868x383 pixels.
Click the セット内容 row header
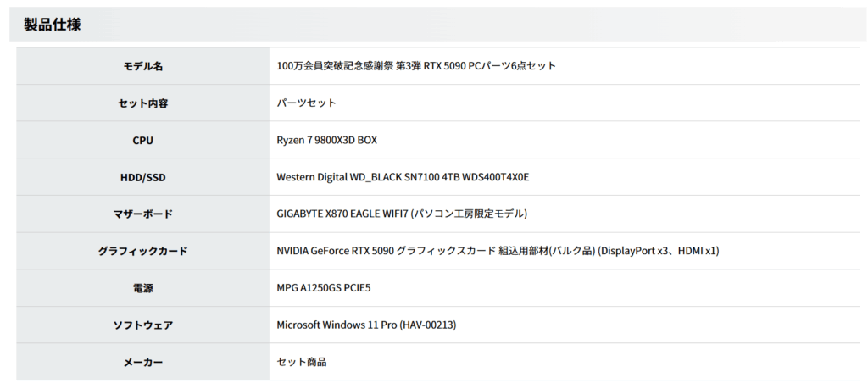click(142, 103)
